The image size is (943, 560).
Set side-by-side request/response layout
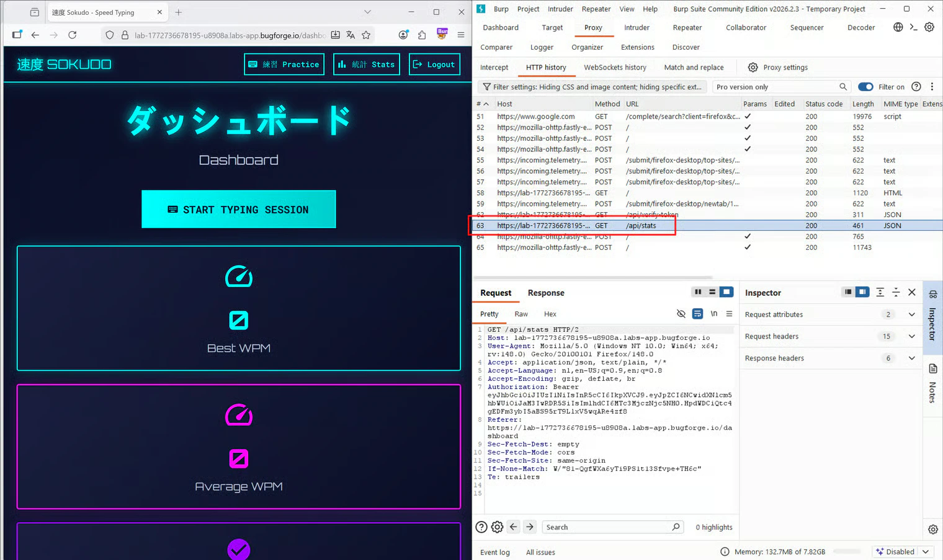click(698, 292)
